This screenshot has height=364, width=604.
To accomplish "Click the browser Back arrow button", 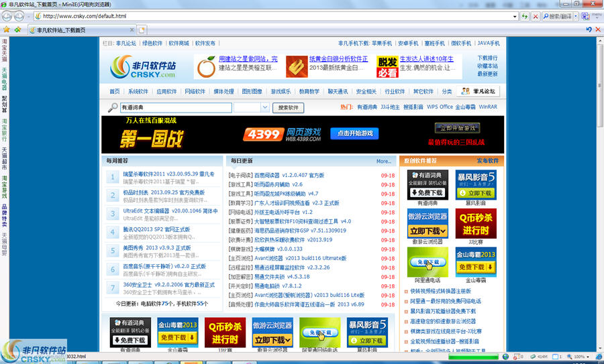I will pyautogui.click(x=7, y=16).
